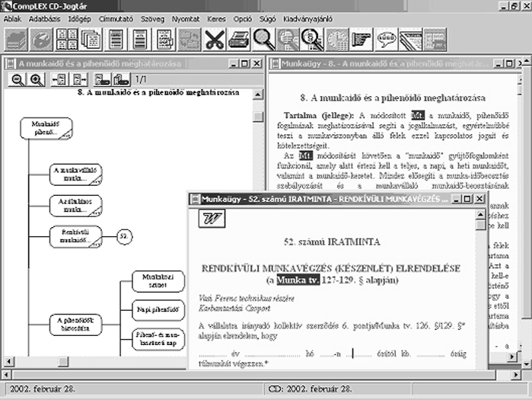The height and width of the screenshot is (400, 532).
Task: Open the Időgép menu
Action: tap(80, 19)
